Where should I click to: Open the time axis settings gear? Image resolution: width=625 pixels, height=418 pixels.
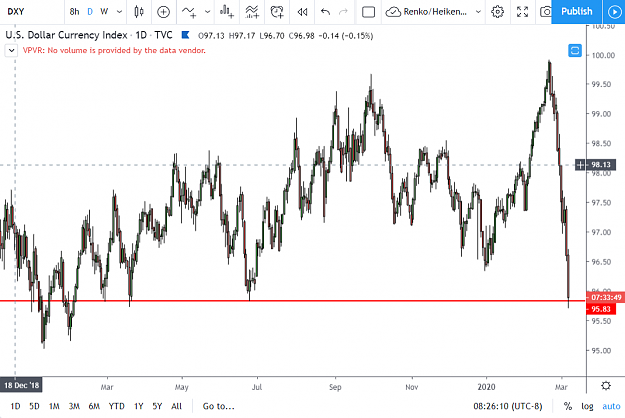pos(606,386)
